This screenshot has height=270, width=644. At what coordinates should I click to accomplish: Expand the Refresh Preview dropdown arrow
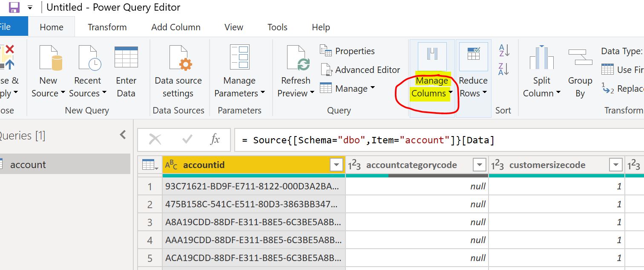(x=312, y=93)
